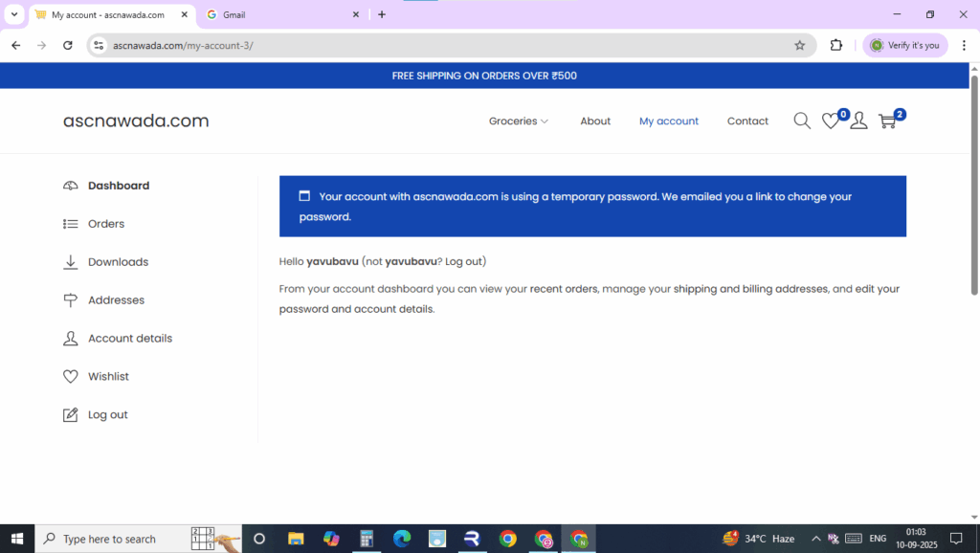
Task: Open the site search magnifier icon
Action: coord(802,121)
